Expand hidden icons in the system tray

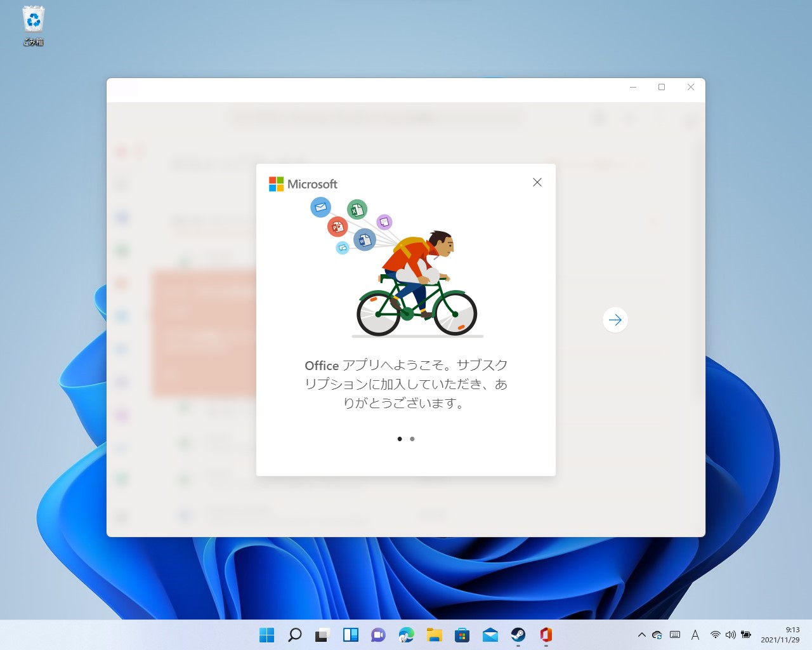(x=643, y=634)
